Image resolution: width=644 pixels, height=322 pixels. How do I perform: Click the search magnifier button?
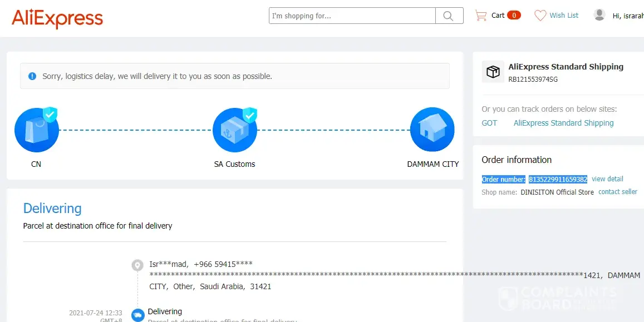click(x=449, y=16)
